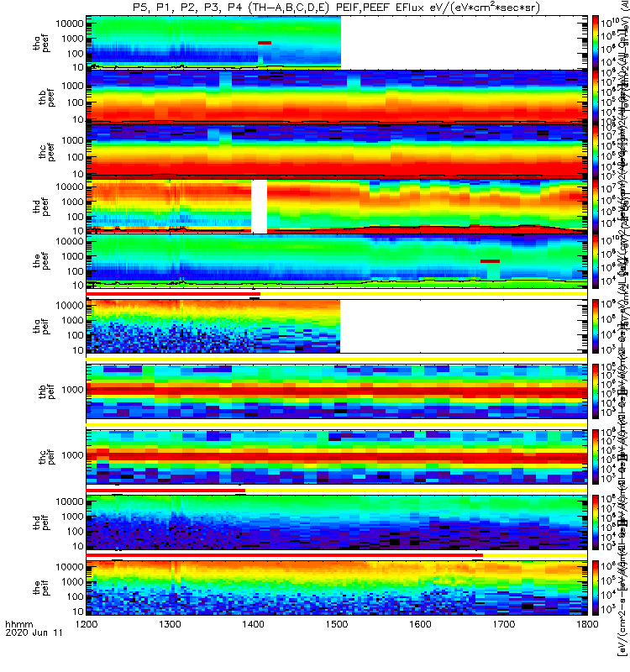630x672 pixels.
Task: Click the 'thd peef' axis label
Action: click(41, 207)
